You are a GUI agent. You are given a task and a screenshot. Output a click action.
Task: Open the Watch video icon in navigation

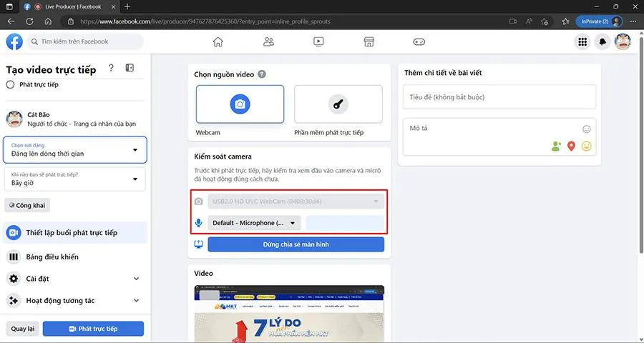[x=318, y=42]
